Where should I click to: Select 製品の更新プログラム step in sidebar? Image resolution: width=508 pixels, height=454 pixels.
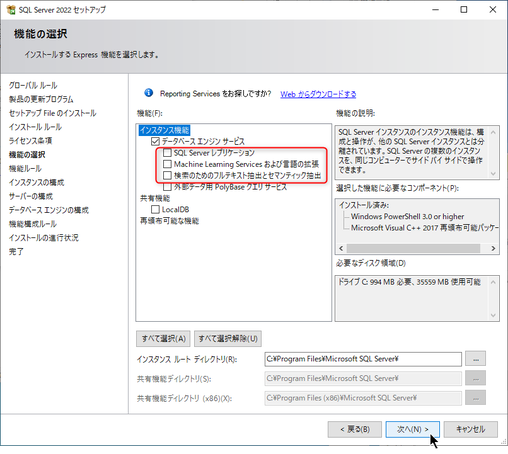41,99
